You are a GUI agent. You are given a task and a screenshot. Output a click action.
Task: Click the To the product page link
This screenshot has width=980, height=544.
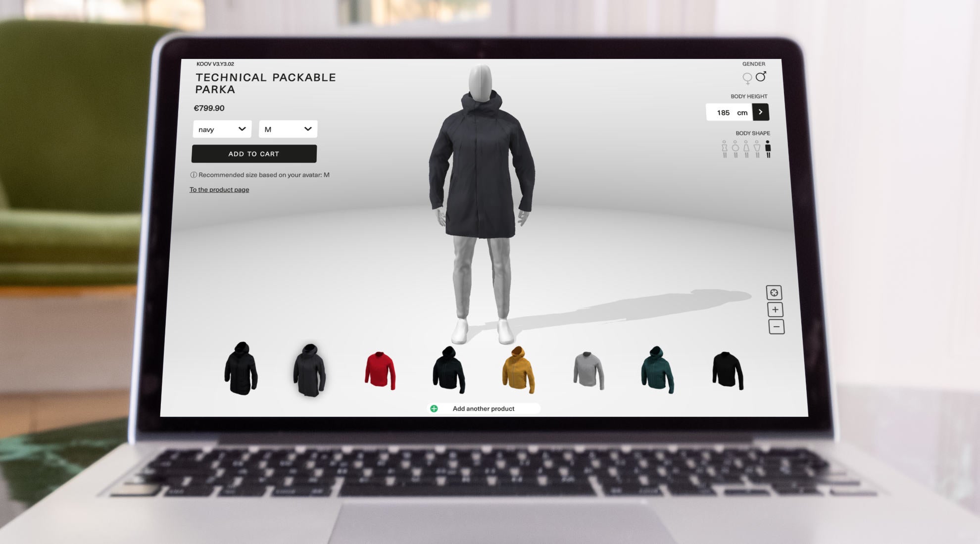[x=220, y=190]
